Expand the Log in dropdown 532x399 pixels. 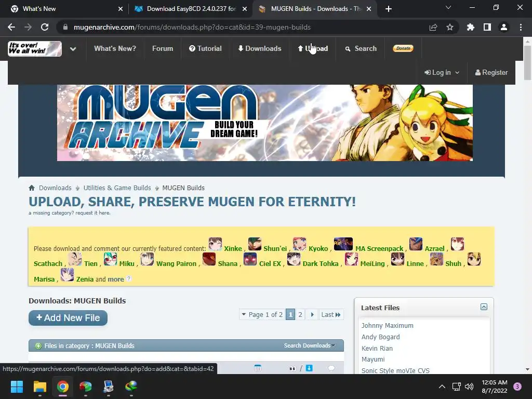442,73
